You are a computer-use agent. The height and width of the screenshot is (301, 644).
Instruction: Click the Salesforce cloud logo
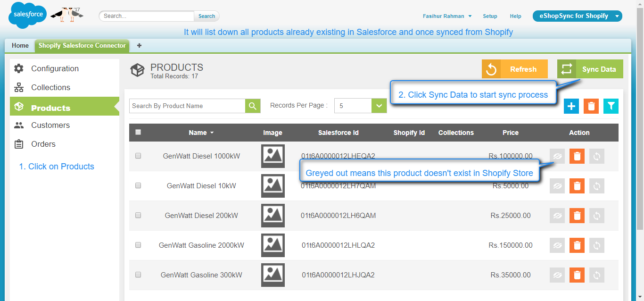tap(27, 15)
